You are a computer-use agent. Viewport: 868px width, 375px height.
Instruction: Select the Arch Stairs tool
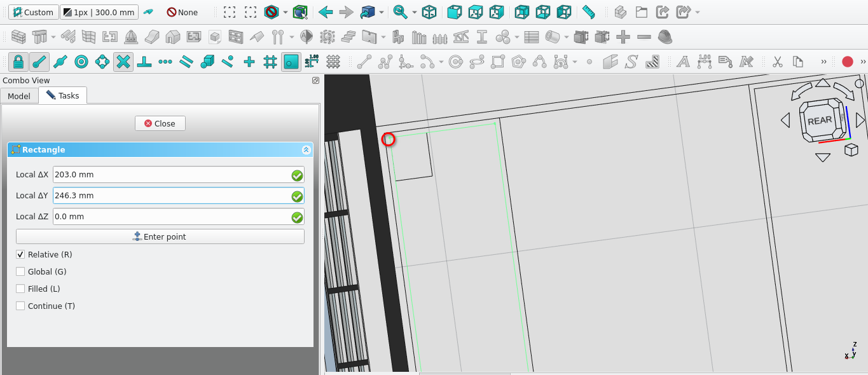tap(348, 37)
